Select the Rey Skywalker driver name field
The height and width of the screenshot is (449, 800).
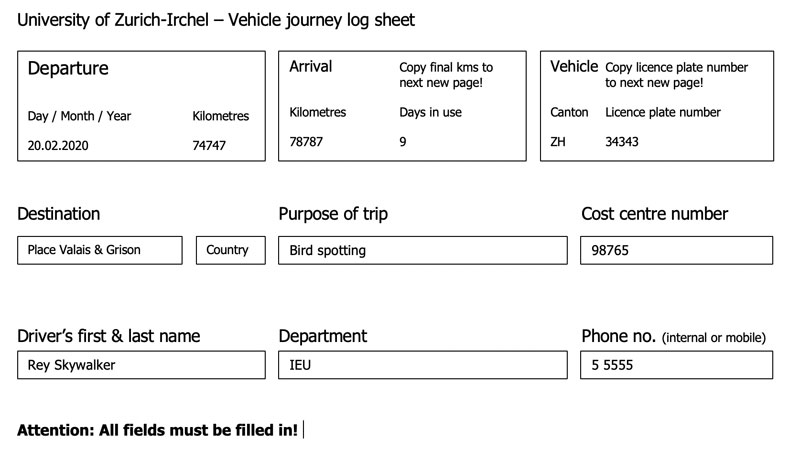(x=141, y=365)
